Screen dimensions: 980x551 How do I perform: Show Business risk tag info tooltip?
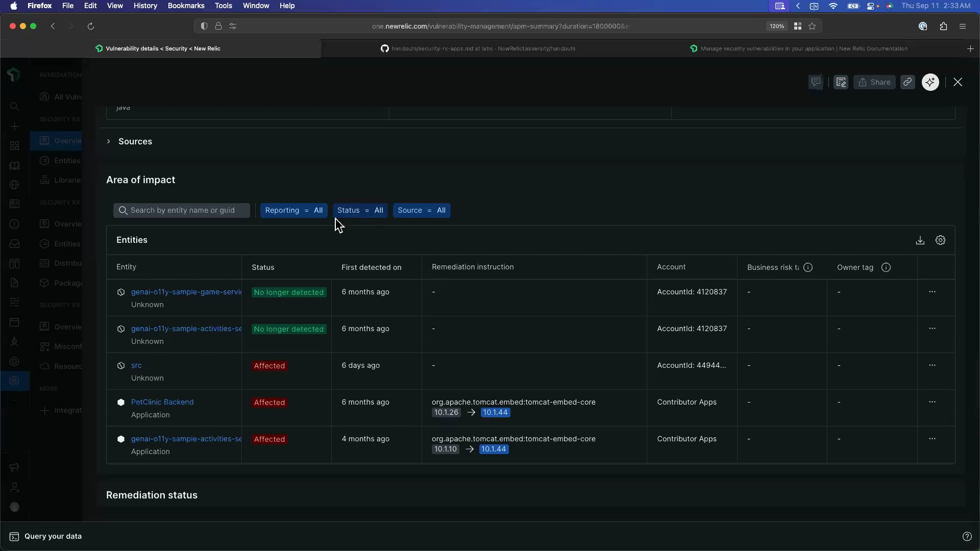(x=808, y=267)
